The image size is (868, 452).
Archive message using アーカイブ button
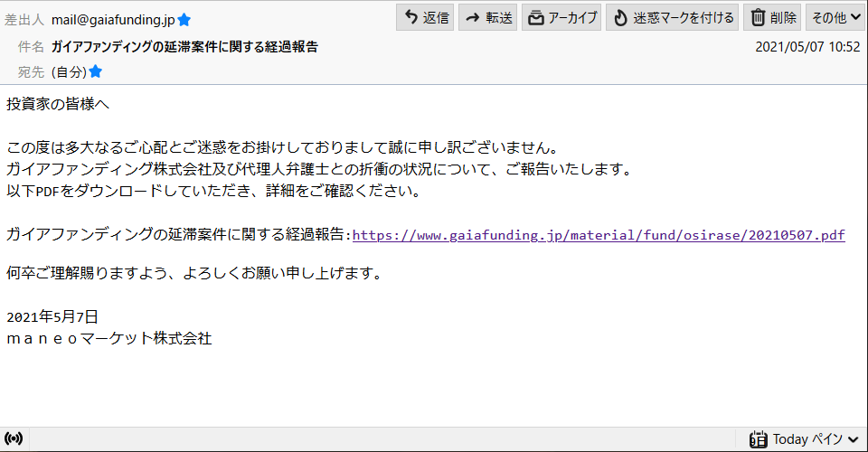pos(561,18)
